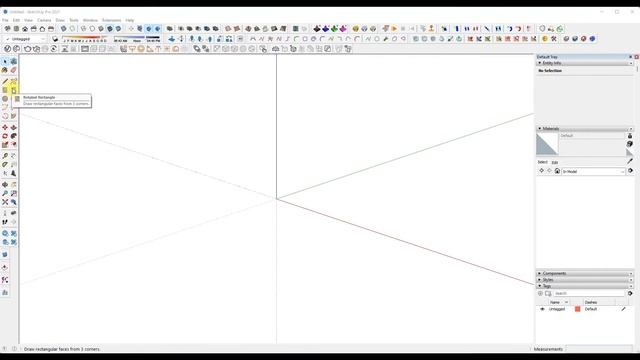The width and height of the screenshot is (640, 360).
Task: Select the Circle tool
Action: 5,99
